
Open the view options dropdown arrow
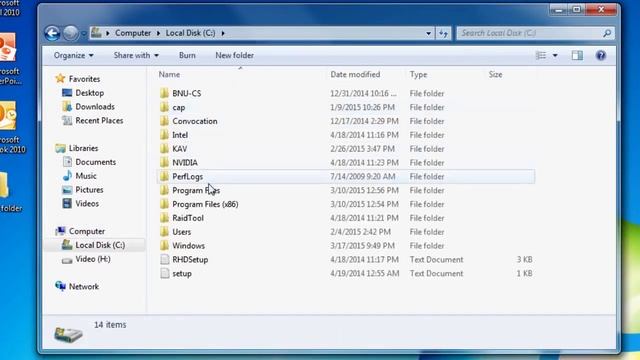tap(555, 55)
